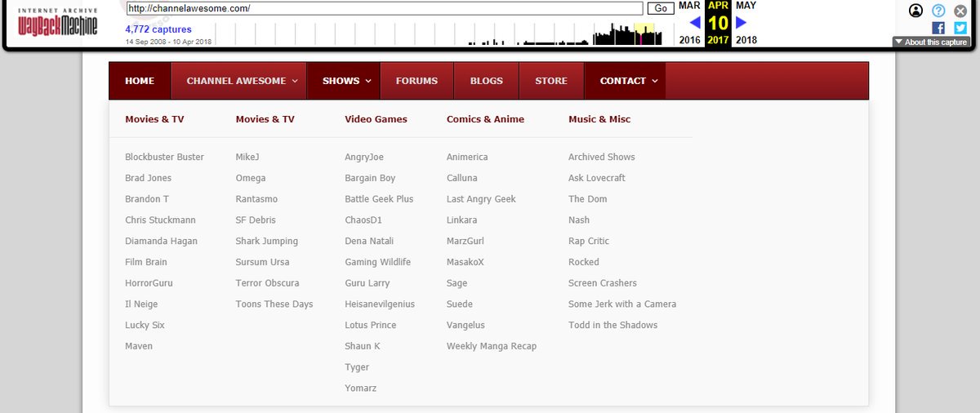Image resolution: width=980 pixels, height=413 pixels.
Task: Open Il Neige show page
Action: tap(141, 304)
